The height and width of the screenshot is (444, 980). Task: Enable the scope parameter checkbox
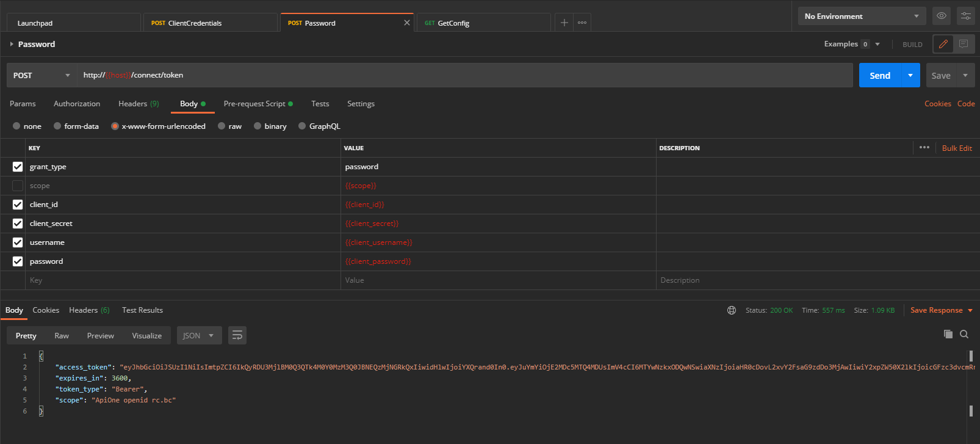pyautogui.click(x=18, y=186)
